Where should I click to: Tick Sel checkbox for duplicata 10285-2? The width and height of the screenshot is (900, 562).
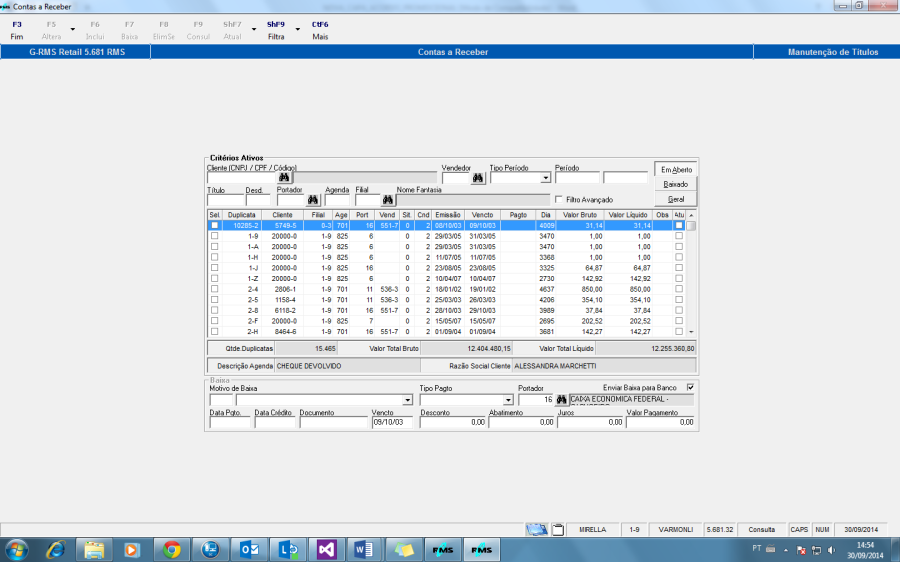pos(215,226)
